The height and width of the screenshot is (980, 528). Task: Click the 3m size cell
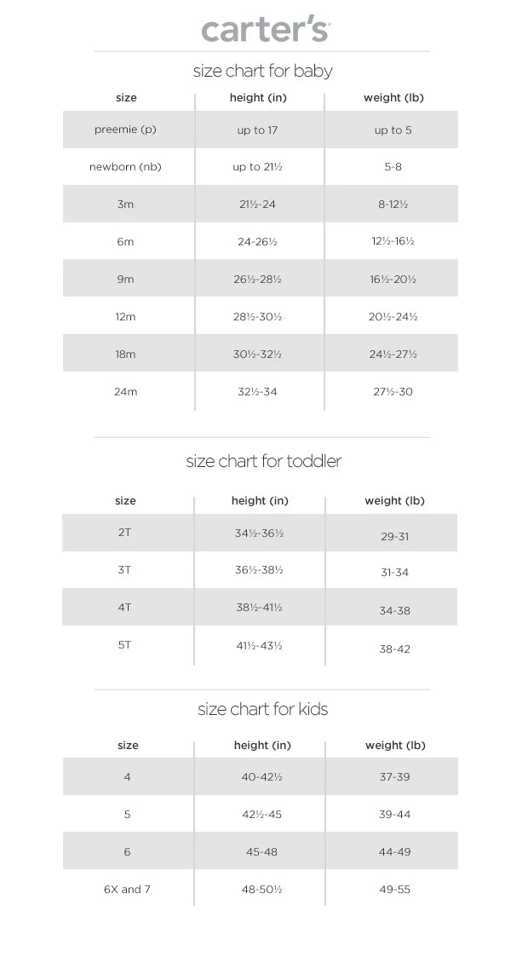[x=125, y=205]
